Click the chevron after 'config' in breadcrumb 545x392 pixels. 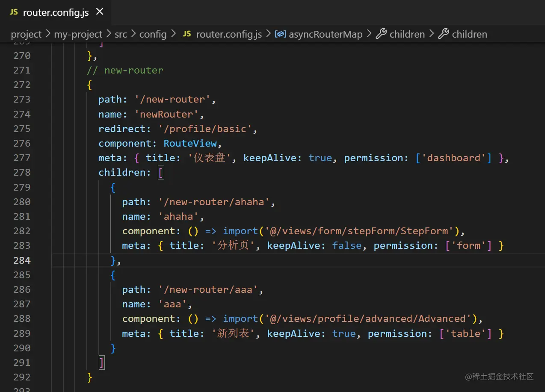click(173, 34)
